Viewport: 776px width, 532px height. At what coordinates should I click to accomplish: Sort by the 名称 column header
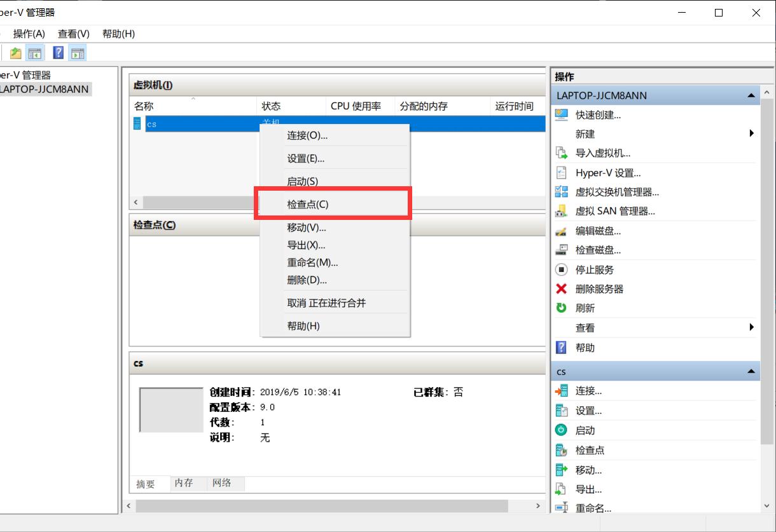193,106
